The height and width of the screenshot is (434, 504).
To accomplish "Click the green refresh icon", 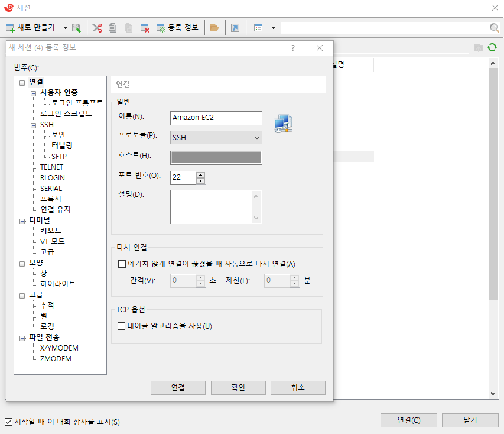I will (x=492, y=48).
